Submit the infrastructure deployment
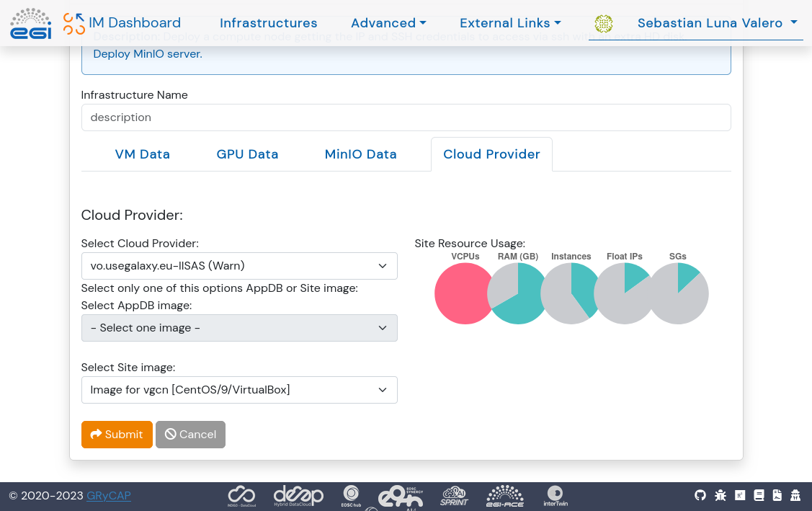The height and width of the screenshot is (511, 812). [x=117, y=435]
